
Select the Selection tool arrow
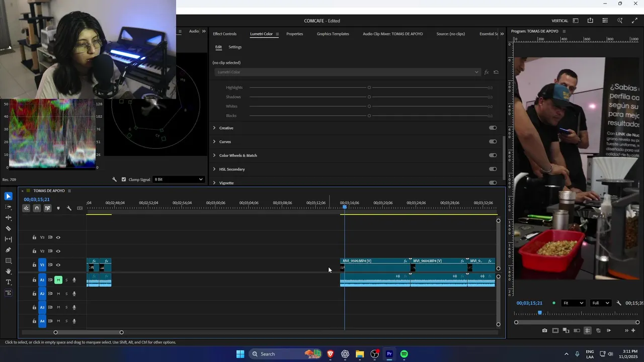pyautogui.click(x=8, y=196)
